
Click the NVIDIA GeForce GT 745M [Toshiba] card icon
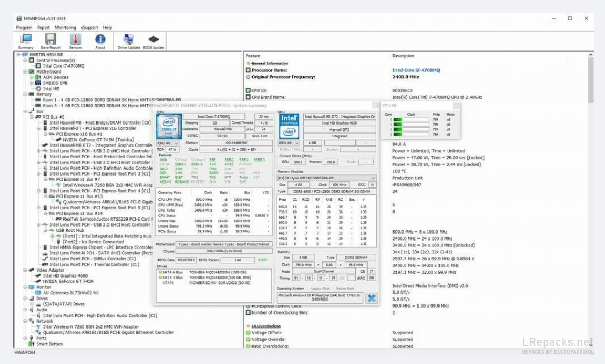pos(59,140)
